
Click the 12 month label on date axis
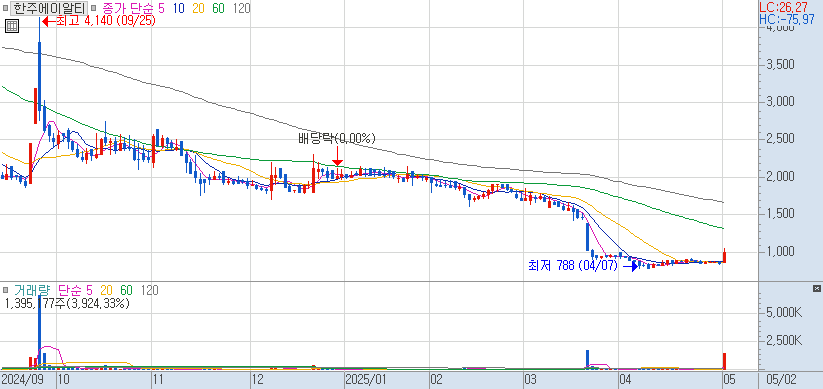(x=258, y=379)
